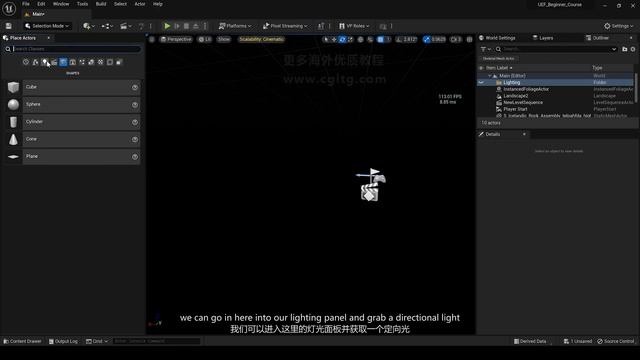Activate the rotate objects mode icon
The image size is (640, 360).
342,40
